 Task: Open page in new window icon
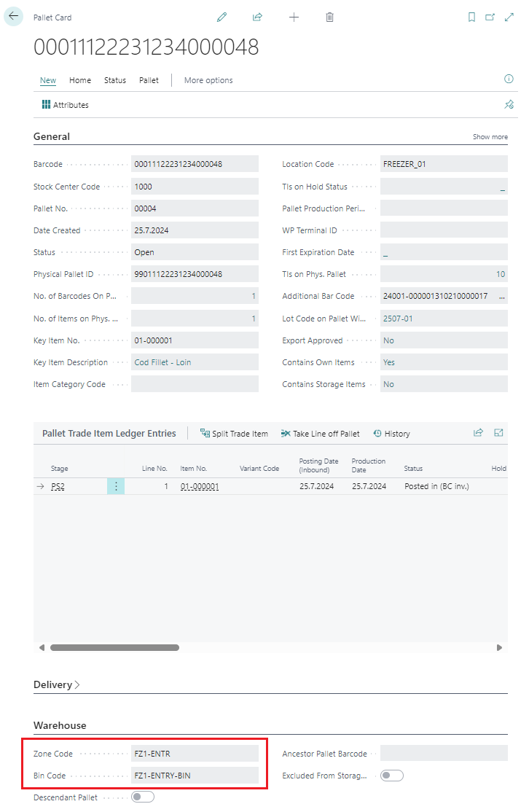tap(490, 17)
